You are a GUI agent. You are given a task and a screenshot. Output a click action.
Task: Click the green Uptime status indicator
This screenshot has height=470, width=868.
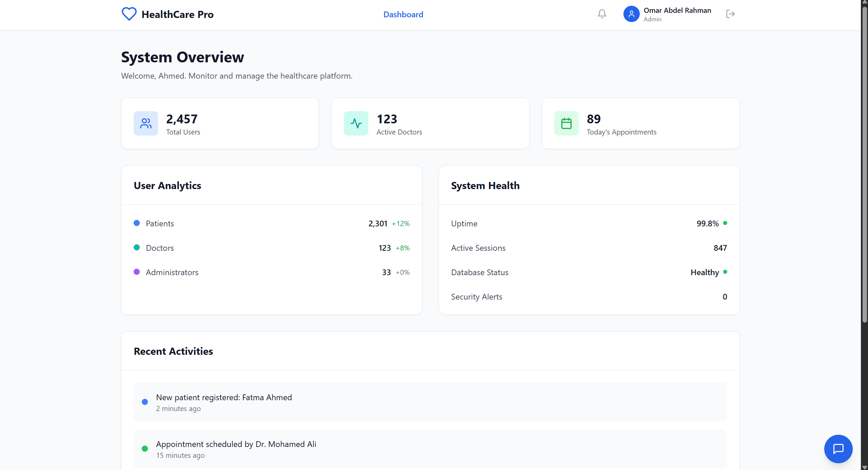[x=725, y=223]
